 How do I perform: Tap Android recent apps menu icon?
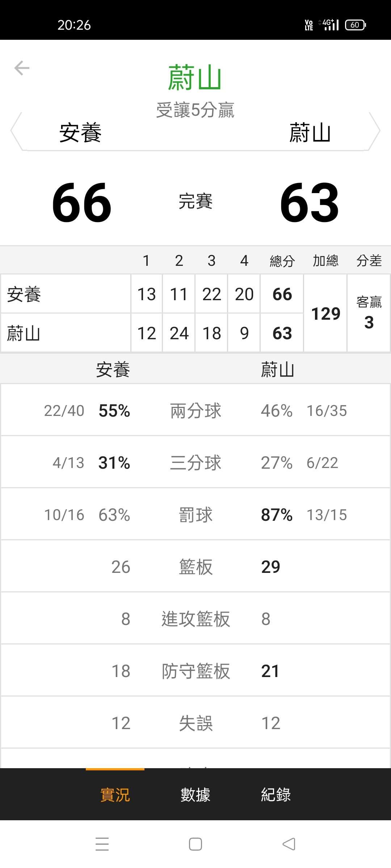tap(102, 844)
